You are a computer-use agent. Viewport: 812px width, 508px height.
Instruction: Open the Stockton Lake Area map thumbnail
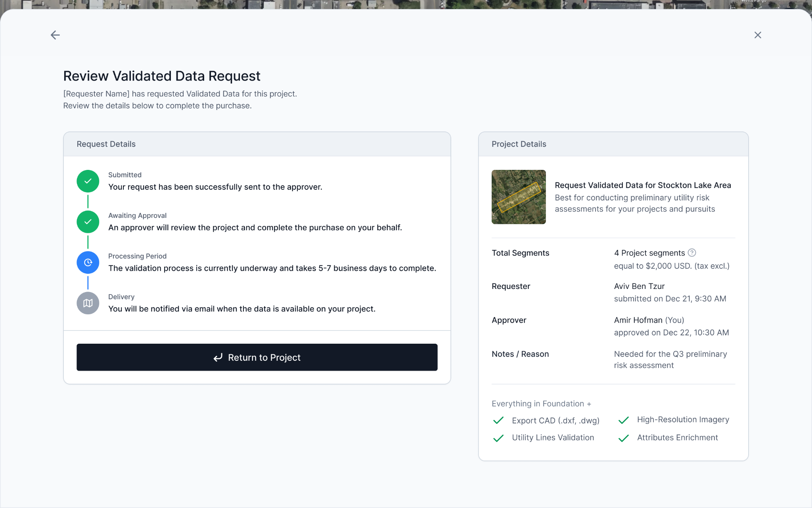click(518, 197)
